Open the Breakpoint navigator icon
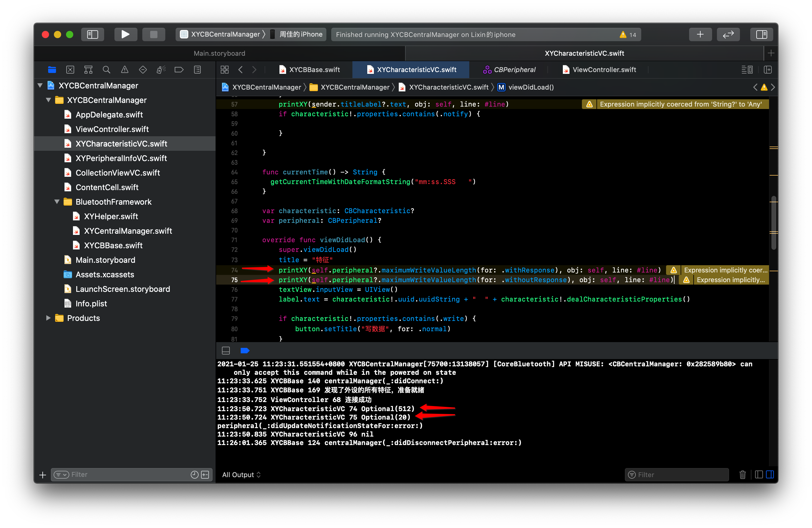 tap(179, 70)
